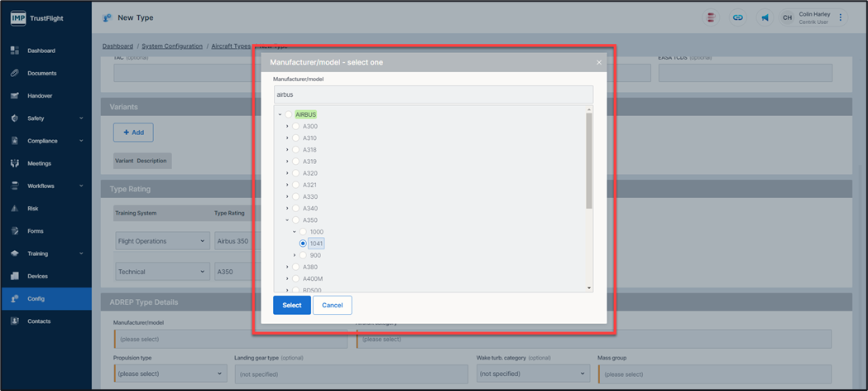Viewport: 868px width, 391px height.
Task: Expand the A400M tree node
Action: pyautogui.click(x=287, y=278)
